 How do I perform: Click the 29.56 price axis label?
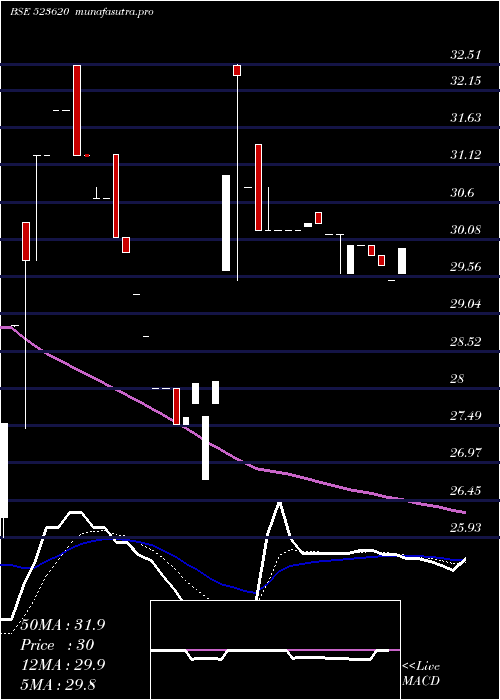pos(466,267)
